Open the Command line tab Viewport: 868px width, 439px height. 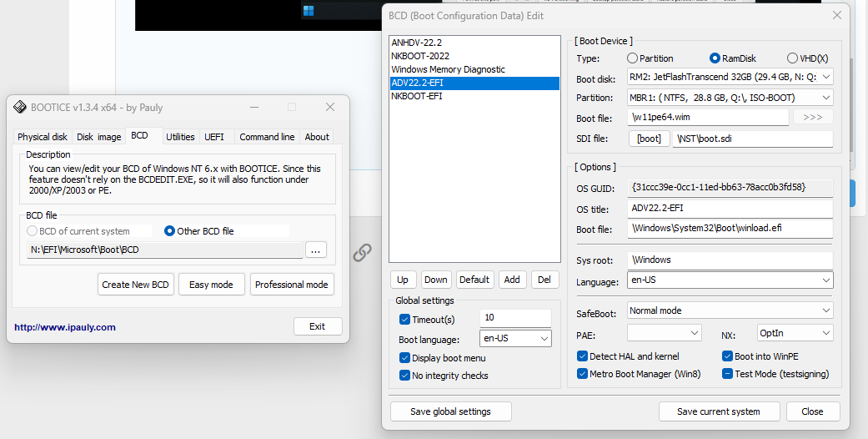click(267, 137)
